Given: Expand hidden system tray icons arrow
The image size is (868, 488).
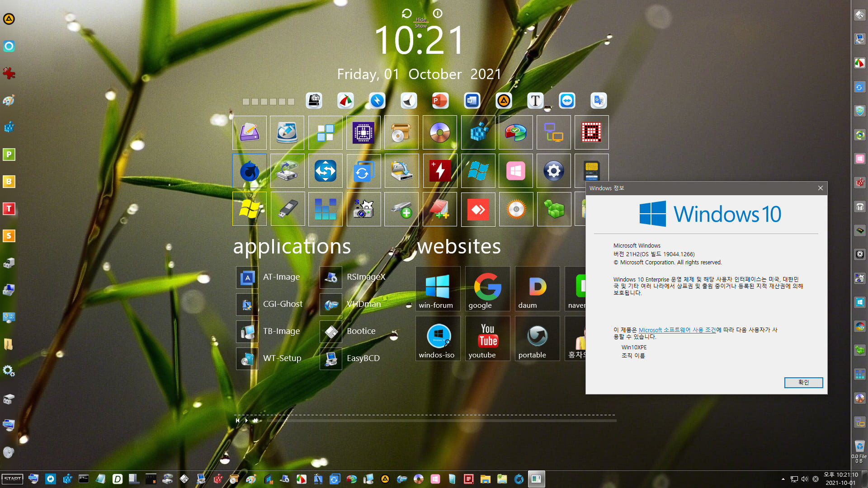Looking at the screenshot, I should point(783,479).
